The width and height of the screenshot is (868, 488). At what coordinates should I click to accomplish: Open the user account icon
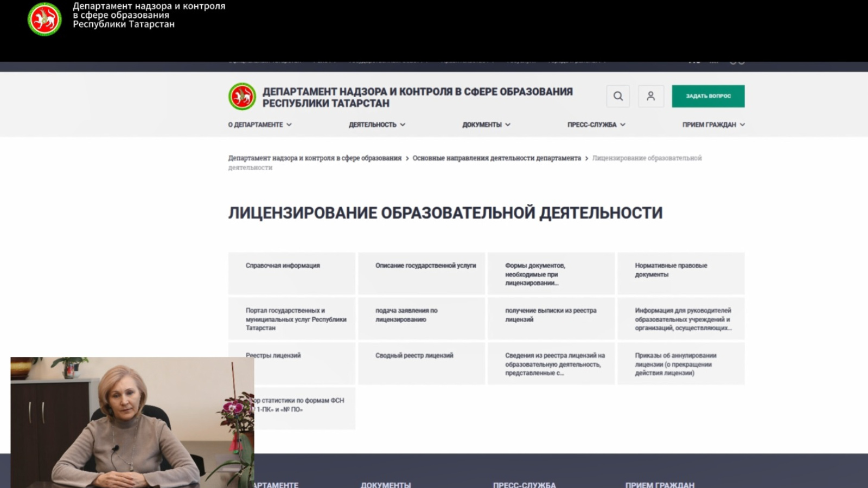(x=650, y=96)
